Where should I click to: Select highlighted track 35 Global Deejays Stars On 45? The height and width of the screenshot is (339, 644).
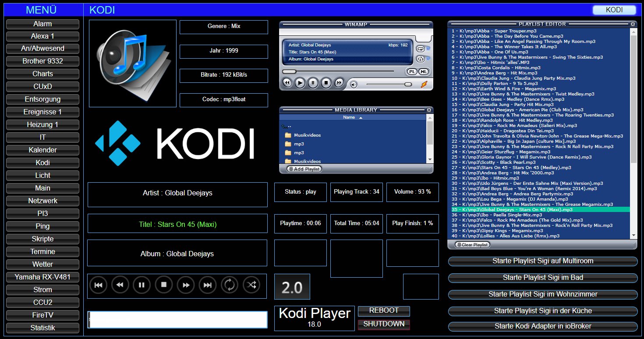(x=540, y=210)
